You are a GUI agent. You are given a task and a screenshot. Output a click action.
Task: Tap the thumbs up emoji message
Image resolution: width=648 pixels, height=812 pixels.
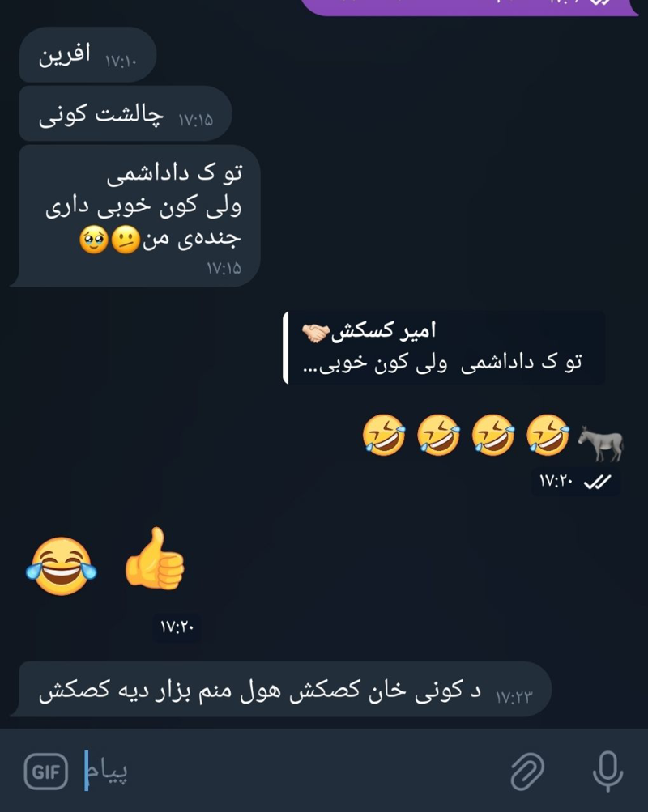click(155, 559)
